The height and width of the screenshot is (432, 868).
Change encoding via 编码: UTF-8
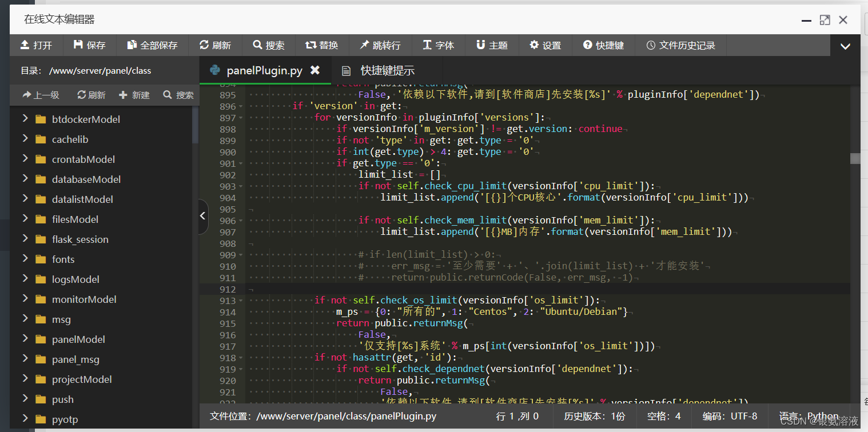[x=730, y=416]
